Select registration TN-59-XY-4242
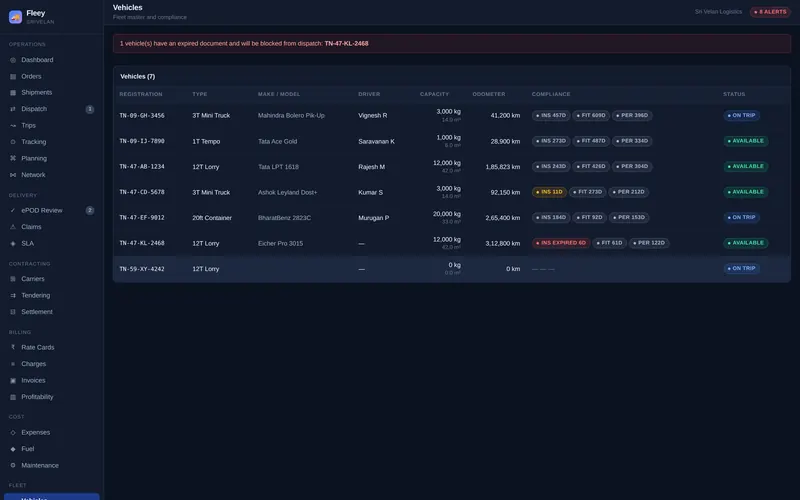This screenshot has width=800, height=500. [142, 269]
